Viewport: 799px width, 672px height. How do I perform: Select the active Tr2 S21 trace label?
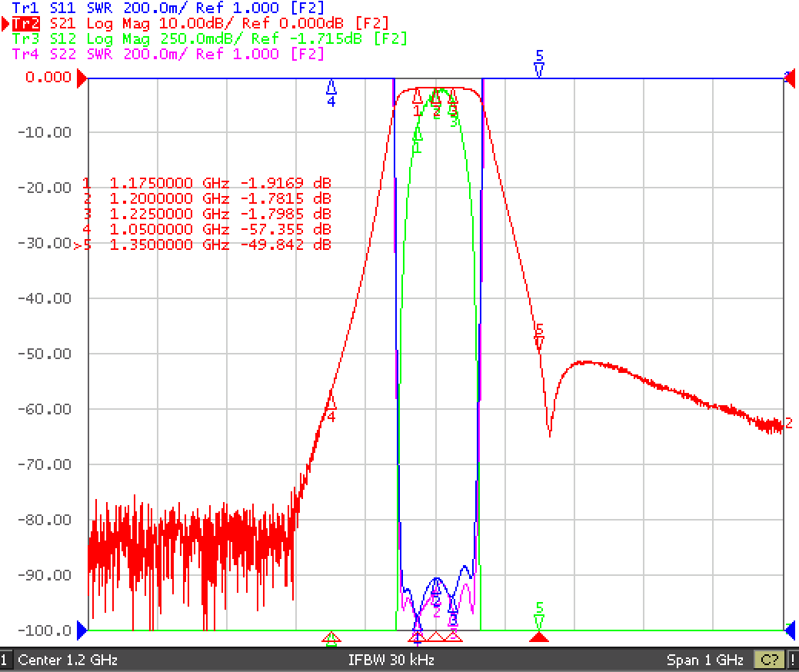[x=200, y=23]
